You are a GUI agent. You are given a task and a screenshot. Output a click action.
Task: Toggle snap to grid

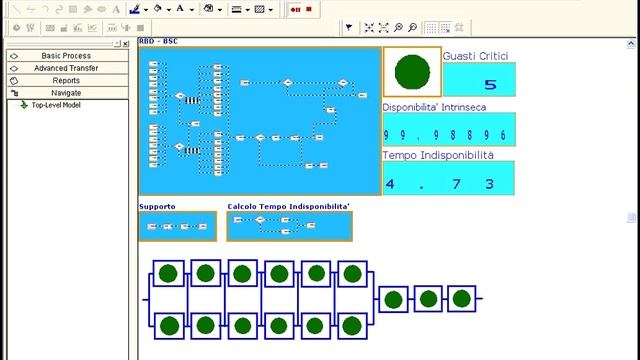pyautogui.click(x=445, y=28)
